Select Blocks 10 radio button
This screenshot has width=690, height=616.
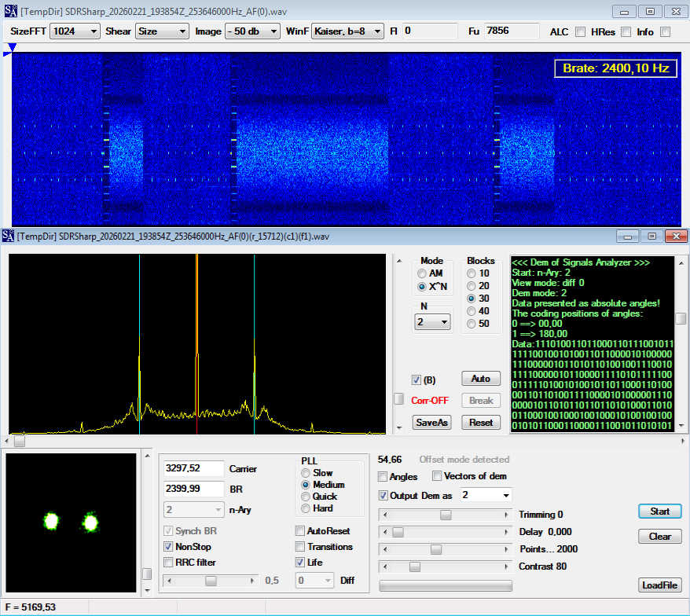pos(472,273)
